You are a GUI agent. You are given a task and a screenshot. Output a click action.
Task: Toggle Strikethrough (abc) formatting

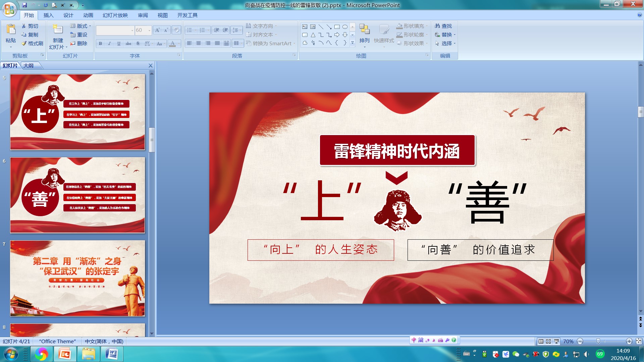[128, 43]
